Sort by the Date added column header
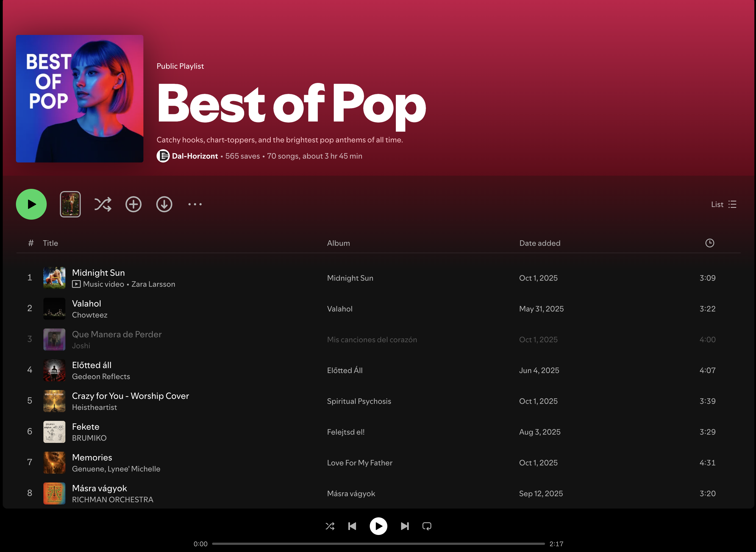Screen dimensions: 756x552 click(540, 243)
